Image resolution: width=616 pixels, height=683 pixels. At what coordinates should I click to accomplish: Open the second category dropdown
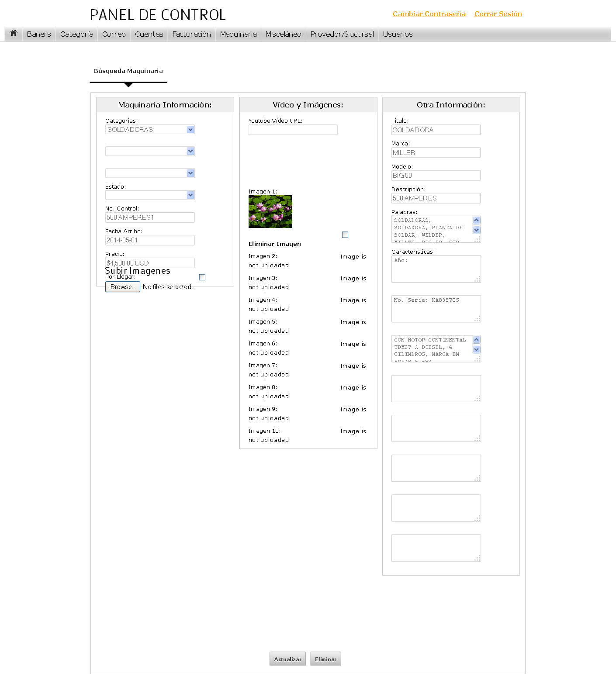[x=150, y=152]
